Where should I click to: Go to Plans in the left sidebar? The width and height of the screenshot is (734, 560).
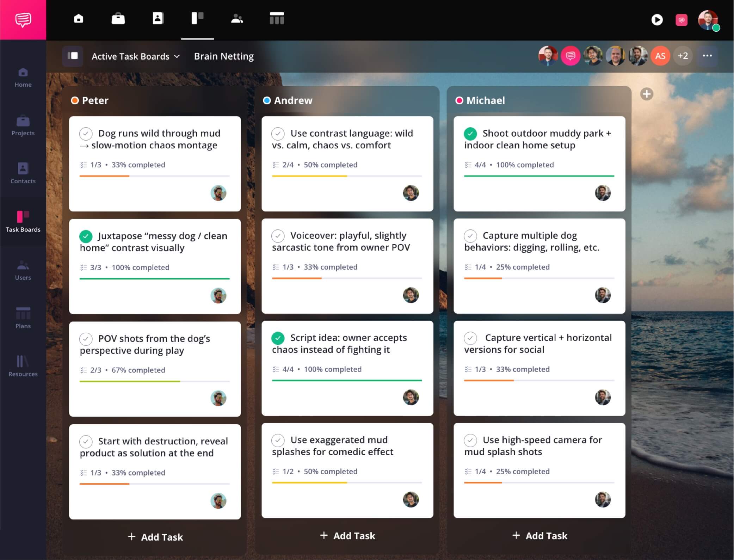23,318
